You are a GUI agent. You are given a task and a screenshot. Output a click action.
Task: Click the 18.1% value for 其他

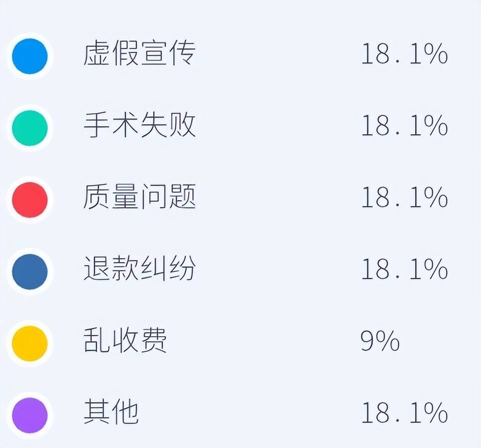(404, 413)
